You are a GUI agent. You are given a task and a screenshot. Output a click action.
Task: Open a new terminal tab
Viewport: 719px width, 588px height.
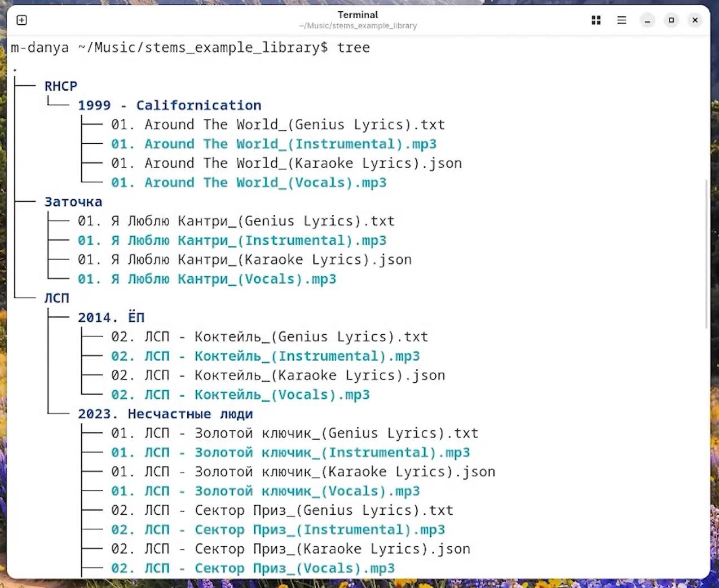tap(21, 20)
